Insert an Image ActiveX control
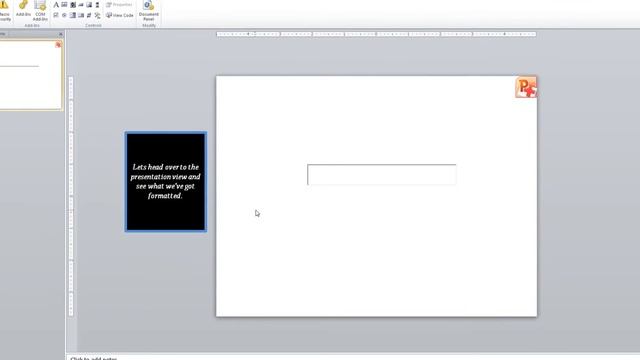This screenshot has height=360, width=640. tap(89, 5)
